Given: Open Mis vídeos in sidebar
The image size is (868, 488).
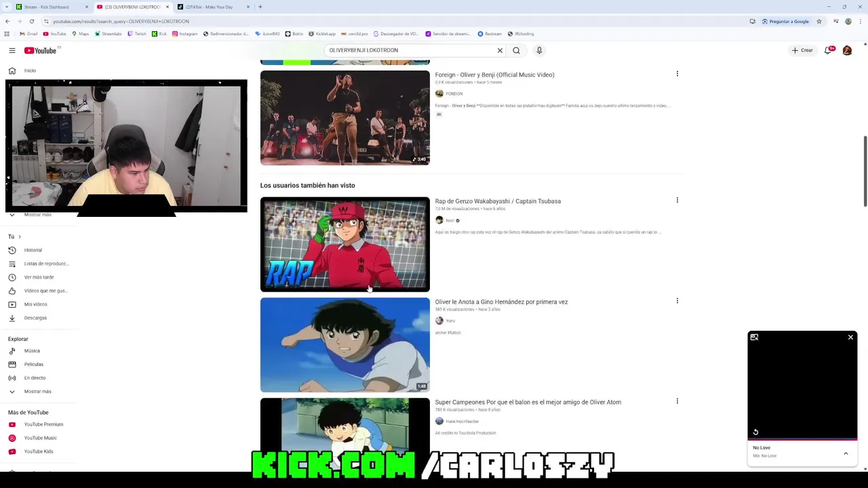Looking at the screenshot, I should (x=39, y=304).
